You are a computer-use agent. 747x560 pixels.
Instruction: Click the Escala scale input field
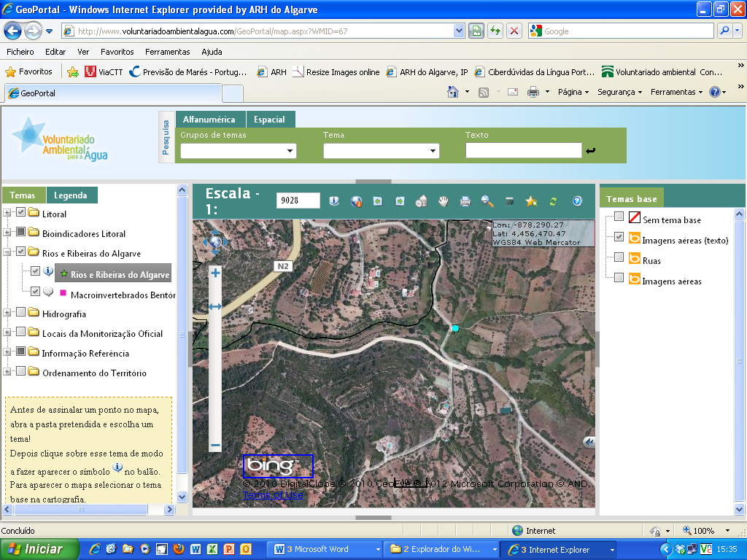(x=298, y=201)
